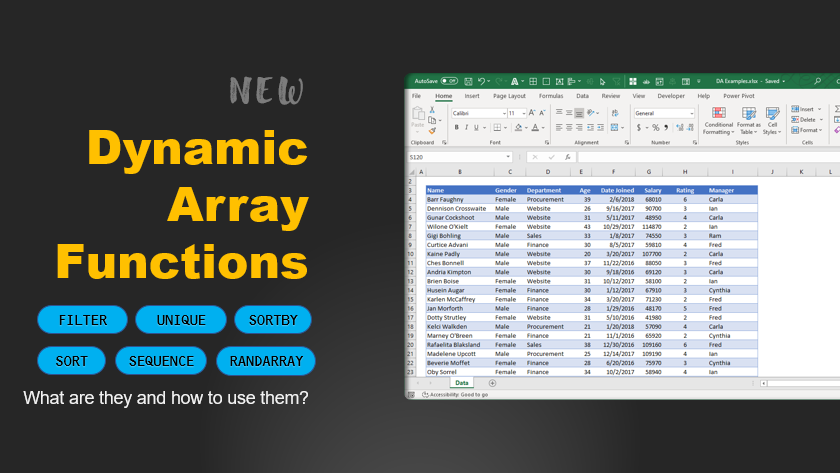The height and width of the screenshot is (473, 840).
Task: Toggle Underline formatting
Action: coord(476,127)
